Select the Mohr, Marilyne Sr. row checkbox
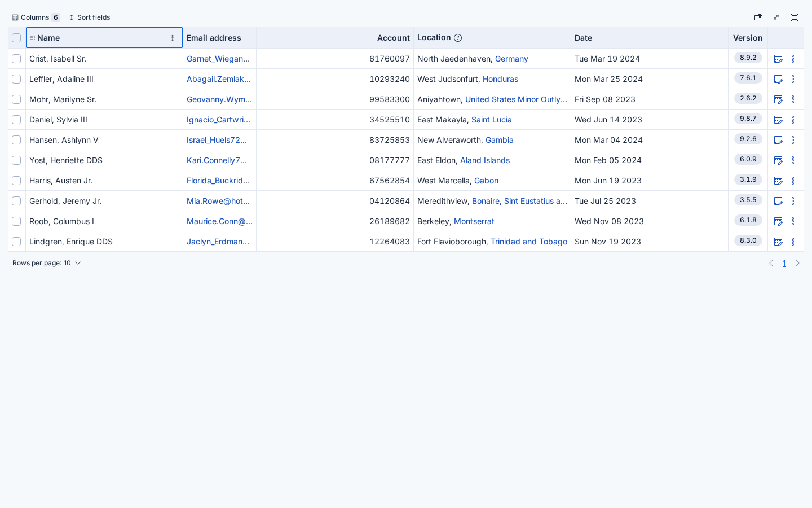 click(16, 99)
